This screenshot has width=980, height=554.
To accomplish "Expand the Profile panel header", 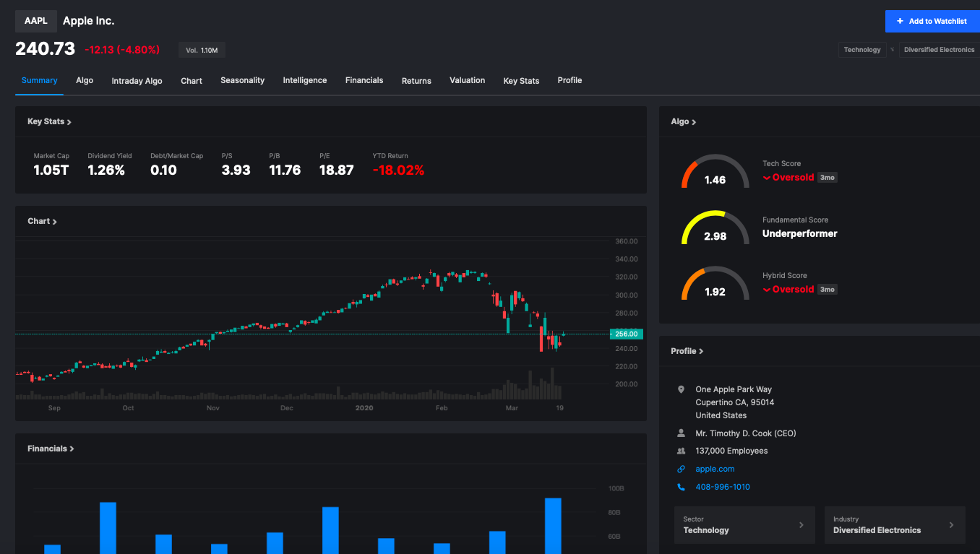I will (687, 351).
